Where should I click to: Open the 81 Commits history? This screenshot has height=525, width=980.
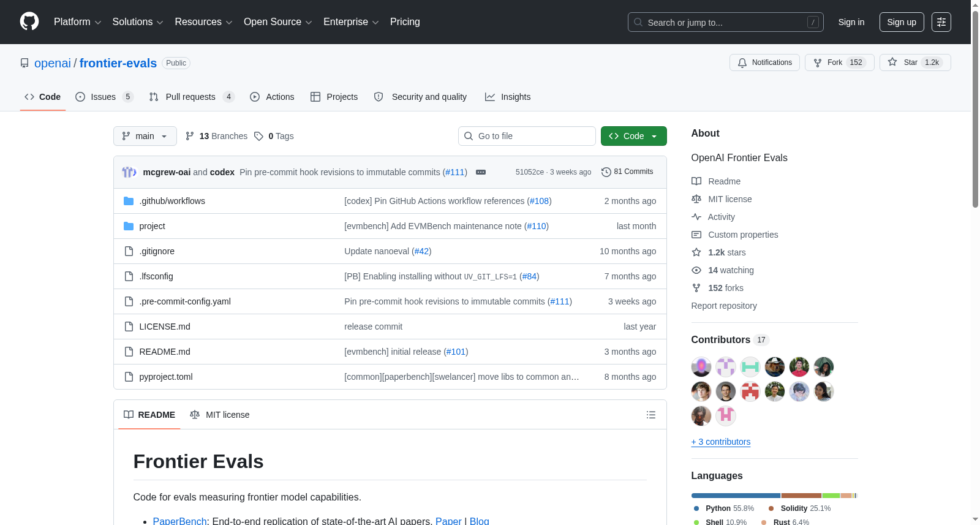point(627,172)
